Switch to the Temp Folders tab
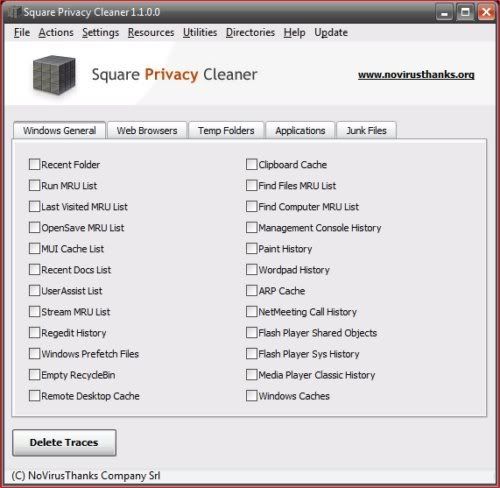The width and height of the screenshot is (500, 488). (x=226, y=130)
